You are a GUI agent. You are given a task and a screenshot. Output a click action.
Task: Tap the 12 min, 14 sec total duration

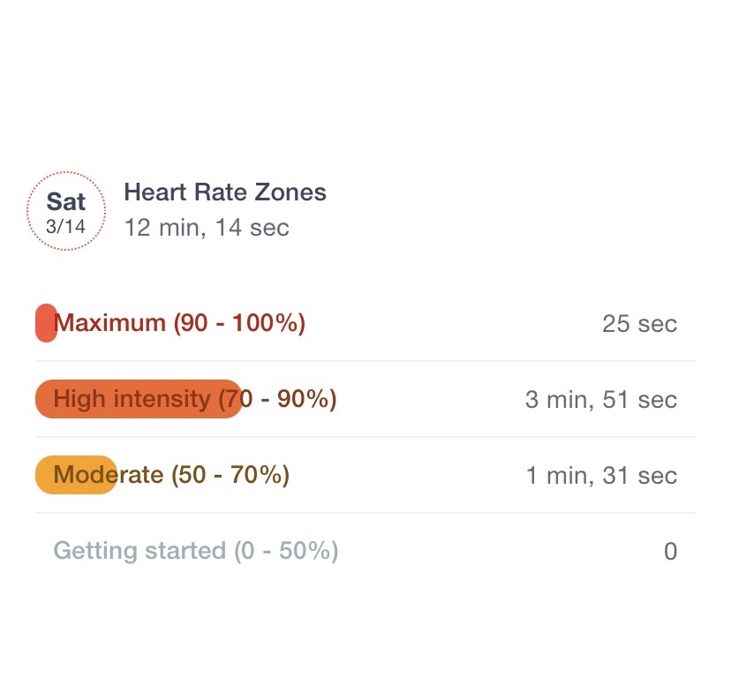point(207,228)
